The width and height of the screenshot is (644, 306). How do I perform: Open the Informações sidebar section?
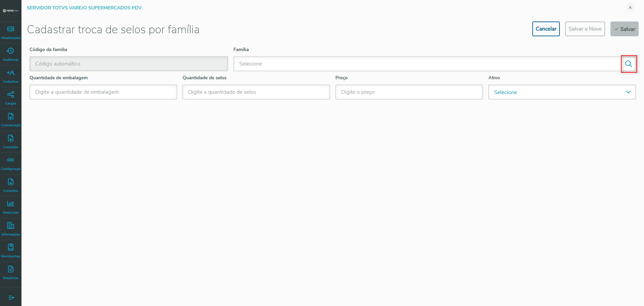click(11, 229)
